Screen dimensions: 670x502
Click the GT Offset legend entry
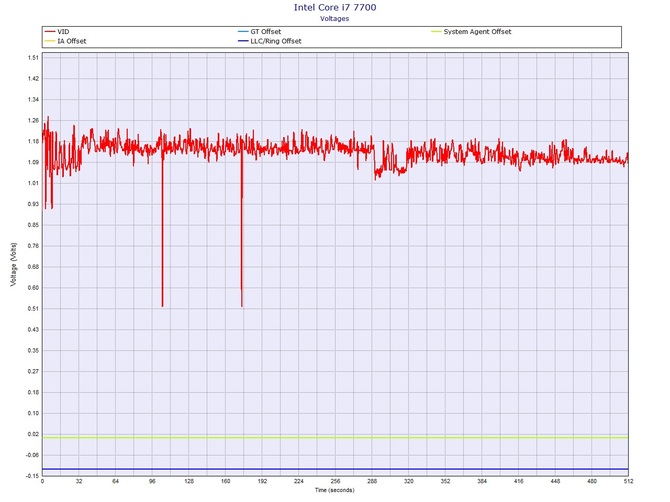click(259, 32)
